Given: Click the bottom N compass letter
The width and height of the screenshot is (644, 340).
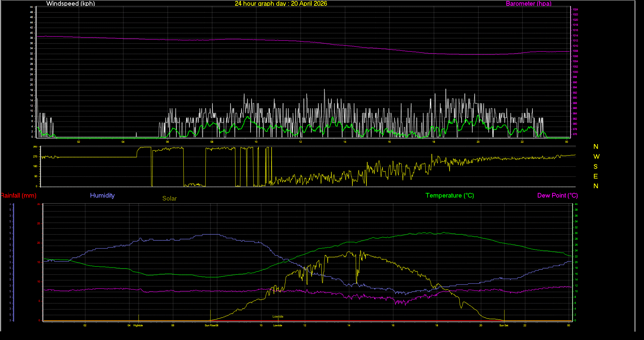Looking at the screenshot, I should [596, 186].
